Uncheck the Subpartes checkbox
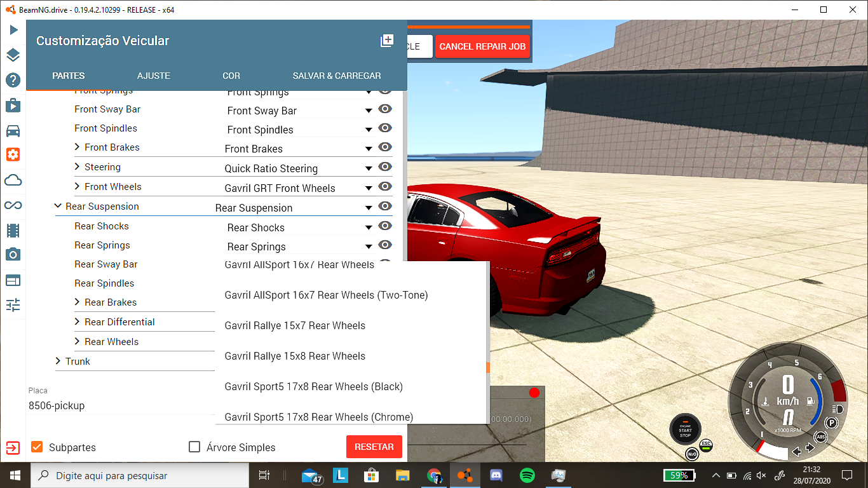Image resolution: width=868 pixels, height=488 pixels. 37,447
